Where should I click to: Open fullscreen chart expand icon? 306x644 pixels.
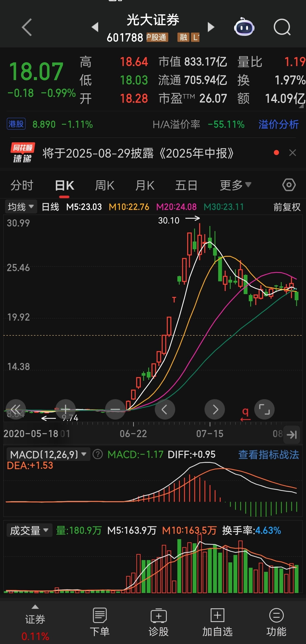click(x=264, y=409)
